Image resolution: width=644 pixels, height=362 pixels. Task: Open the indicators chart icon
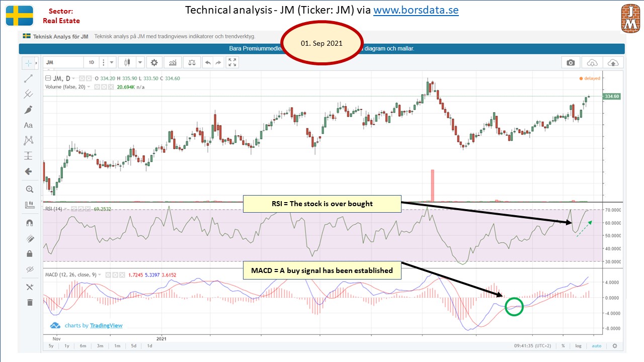pyautogui.click(x=173, y=62)
